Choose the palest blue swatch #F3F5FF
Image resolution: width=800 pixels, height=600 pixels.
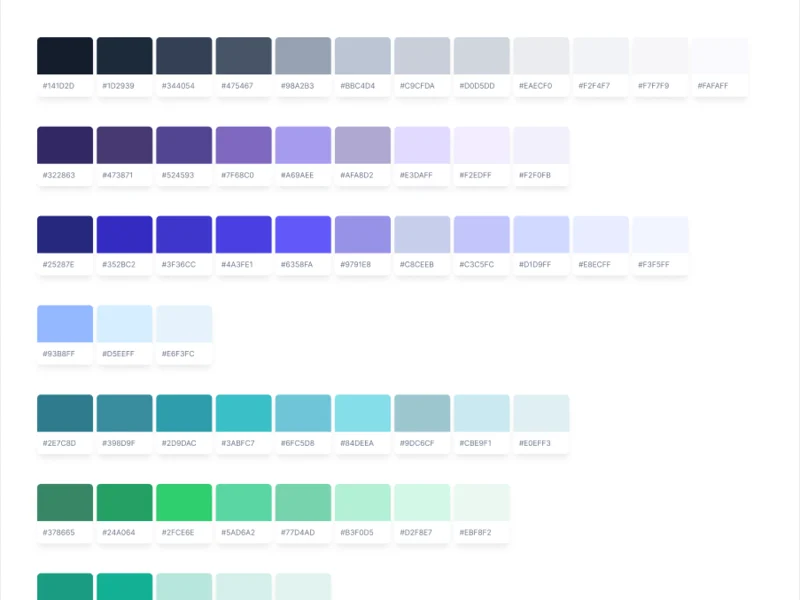pos(661,234)
